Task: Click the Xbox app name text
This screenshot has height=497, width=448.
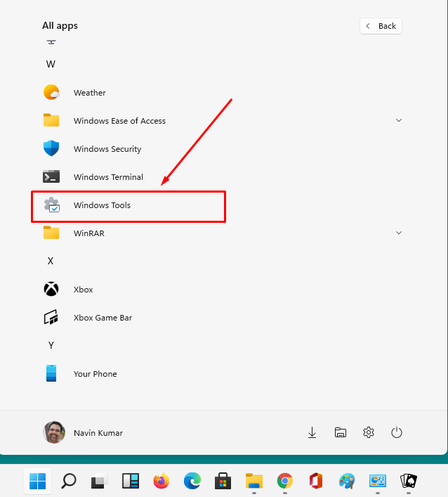Action: coord(84,290)
